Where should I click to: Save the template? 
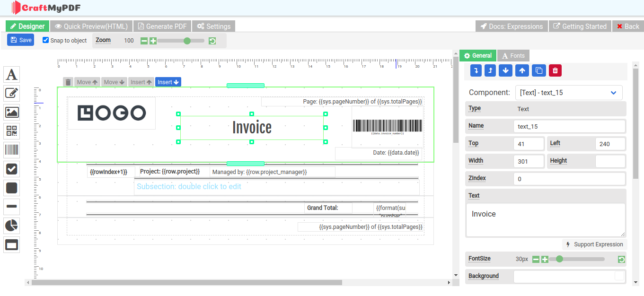coord(20,40)
